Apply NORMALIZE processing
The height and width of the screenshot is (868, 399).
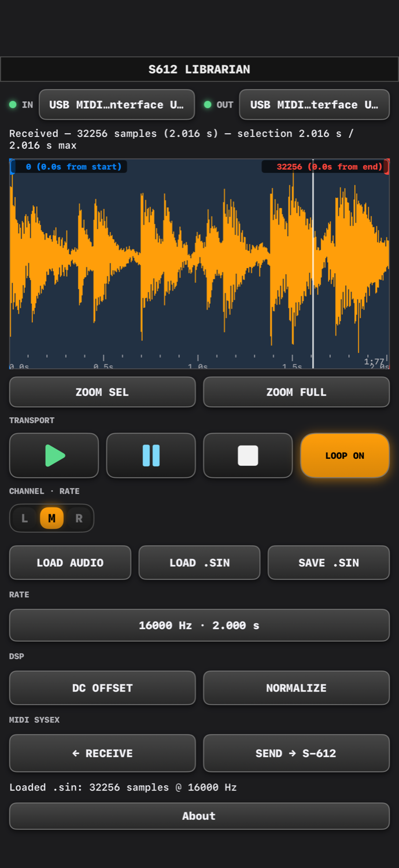click(x=296, y=687)
